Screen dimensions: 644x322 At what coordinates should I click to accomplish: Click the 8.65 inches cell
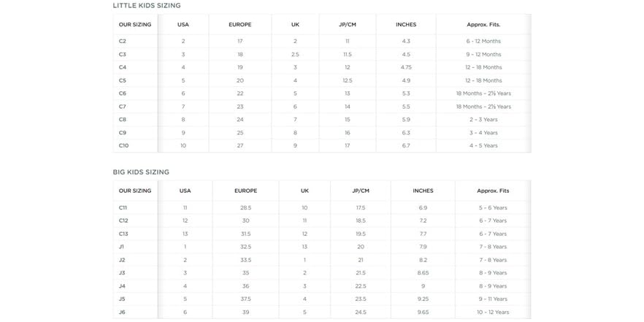click(423, 273)
